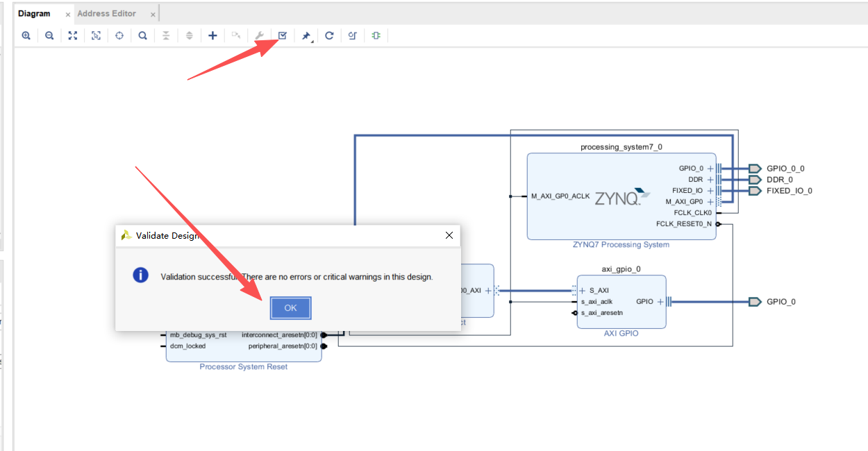868x451 pixels.
Task: Click the Collapse All icon
Action: click(166, 35)
